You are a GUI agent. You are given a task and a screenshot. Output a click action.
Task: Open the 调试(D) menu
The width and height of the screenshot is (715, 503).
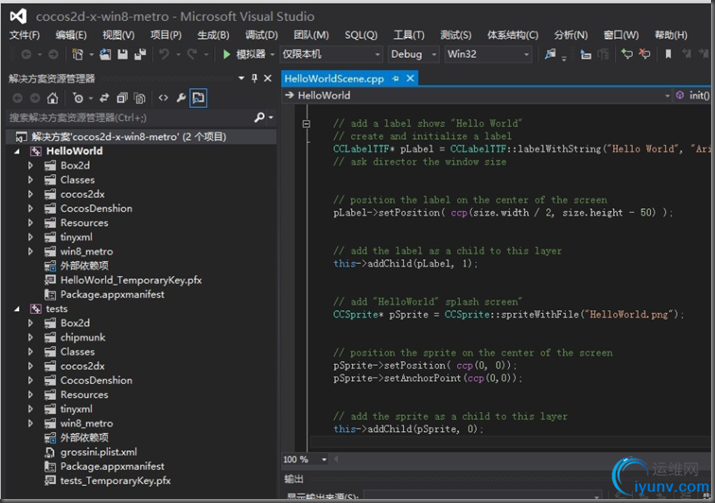point(261,35)
